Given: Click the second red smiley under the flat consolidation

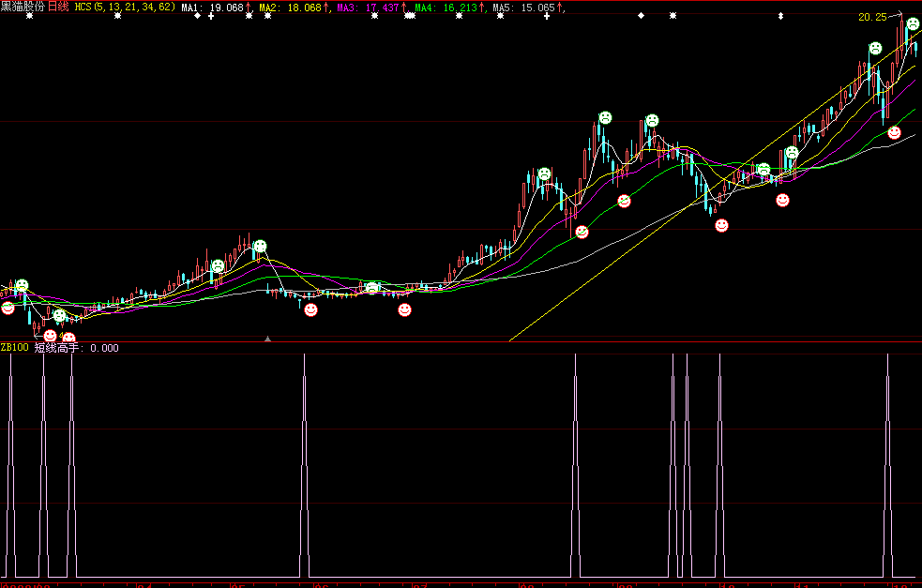Looking at the screenshot, I should [404, 309].
